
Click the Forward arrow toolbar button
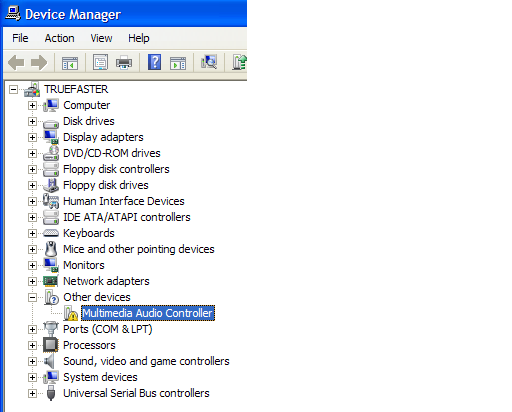[x=39, y=62]
